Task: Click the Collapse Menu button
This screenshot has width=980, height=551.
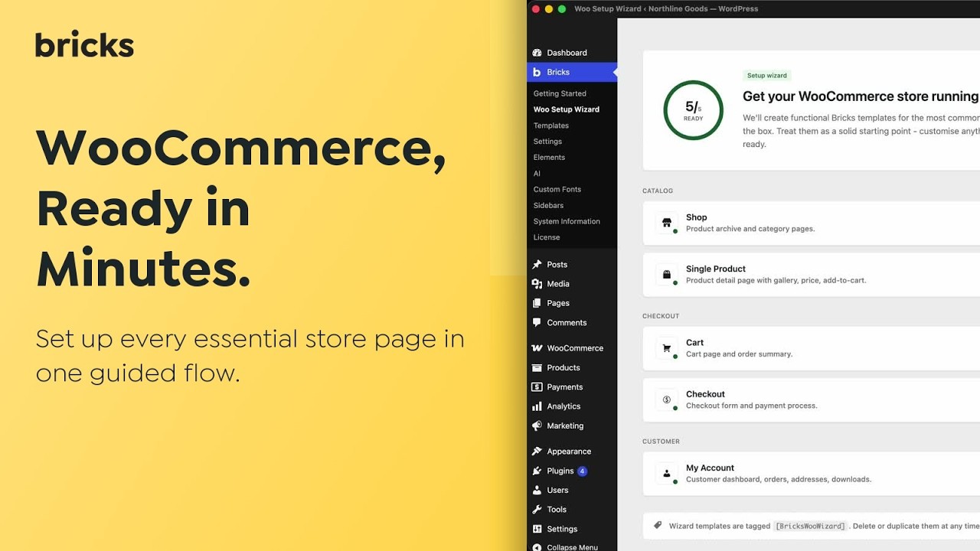Action: click(x=565, y=547)
